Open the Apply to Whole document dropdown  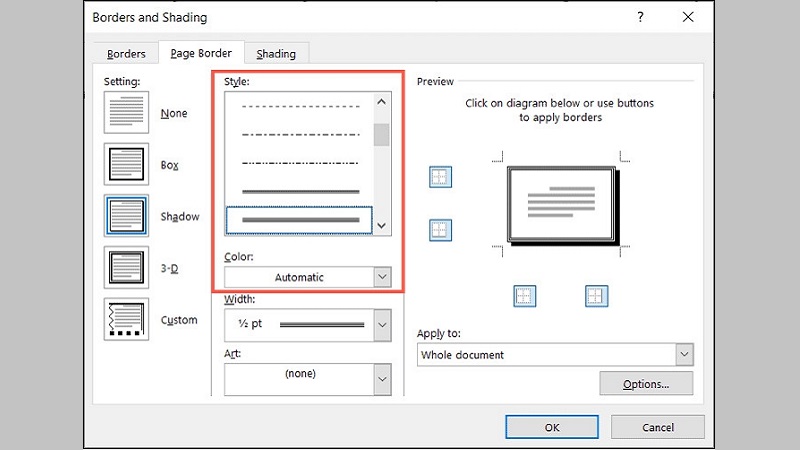[x=555, y=355]
